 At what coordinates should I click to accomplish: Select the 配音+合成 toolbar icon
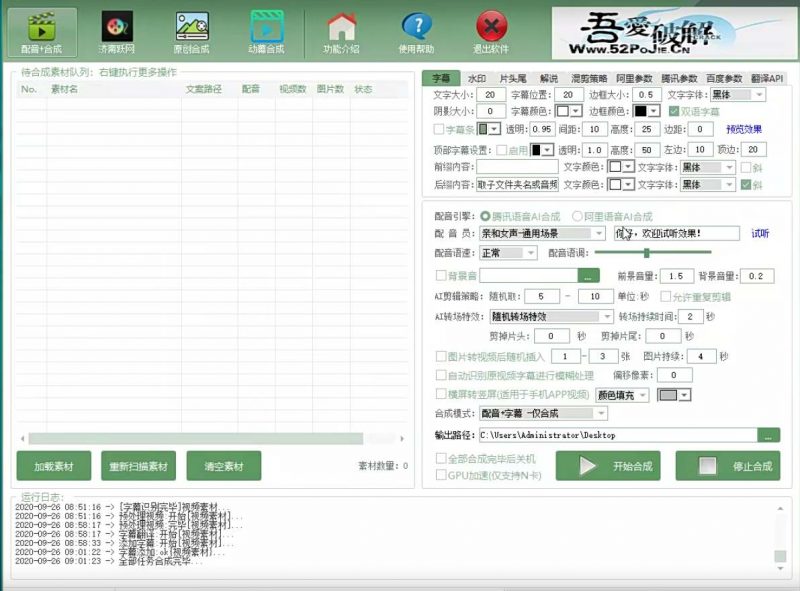tap(41, 27)
